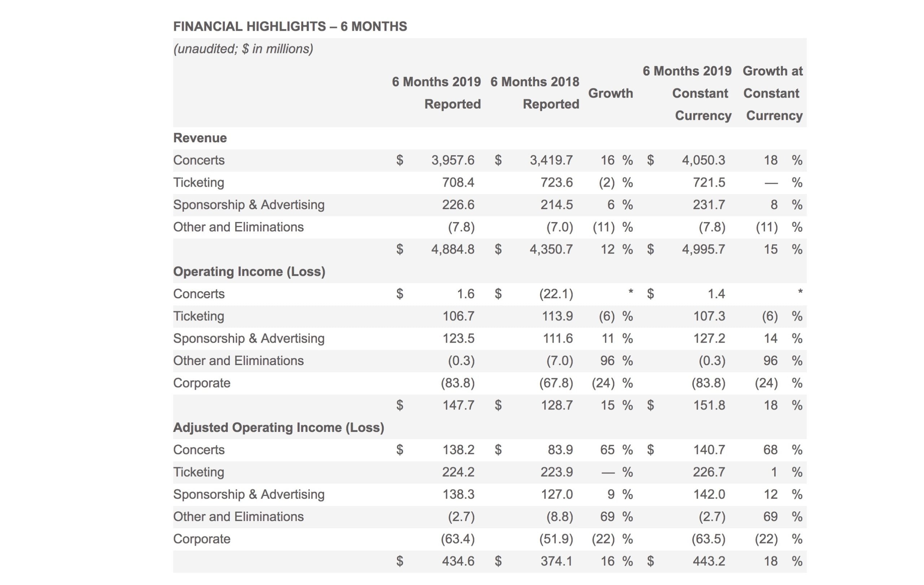Image resolution: width=924 pixels, height=585 pixels.
Task: Select adjusted Sponsorship & Advertising value 127.0
Action: point(557,494)
